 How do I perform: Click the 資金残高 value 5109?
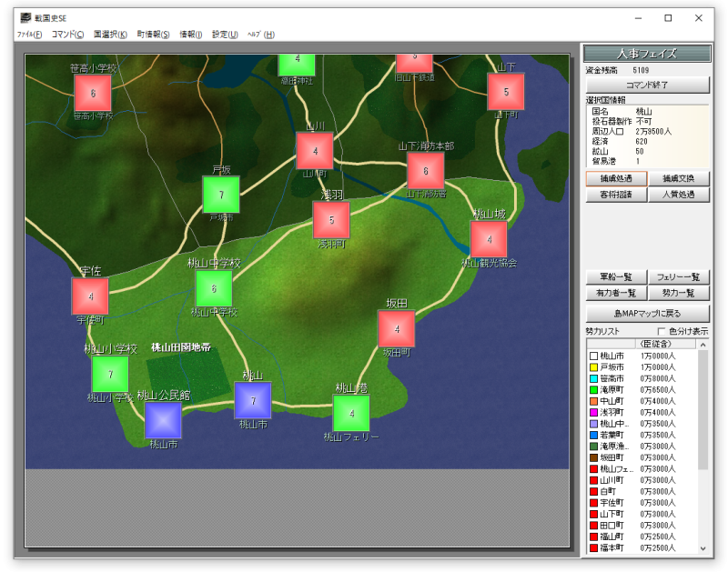641,71
